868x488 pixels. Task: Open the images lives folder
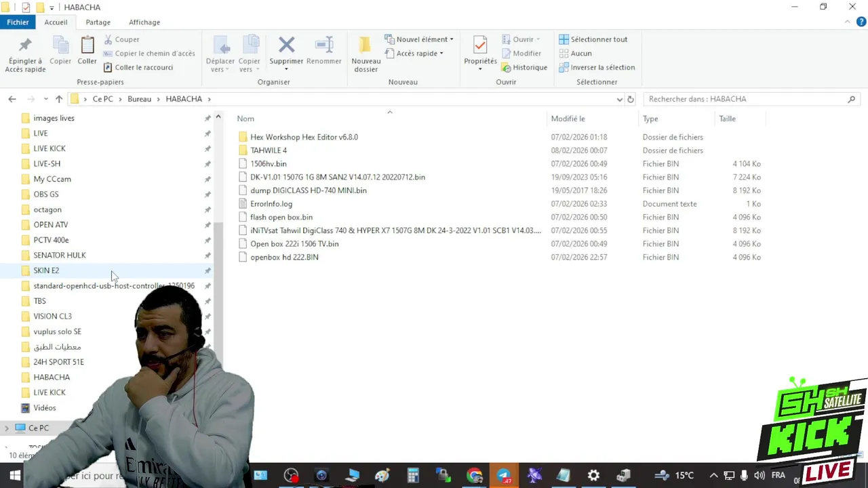tap(54, 118)
